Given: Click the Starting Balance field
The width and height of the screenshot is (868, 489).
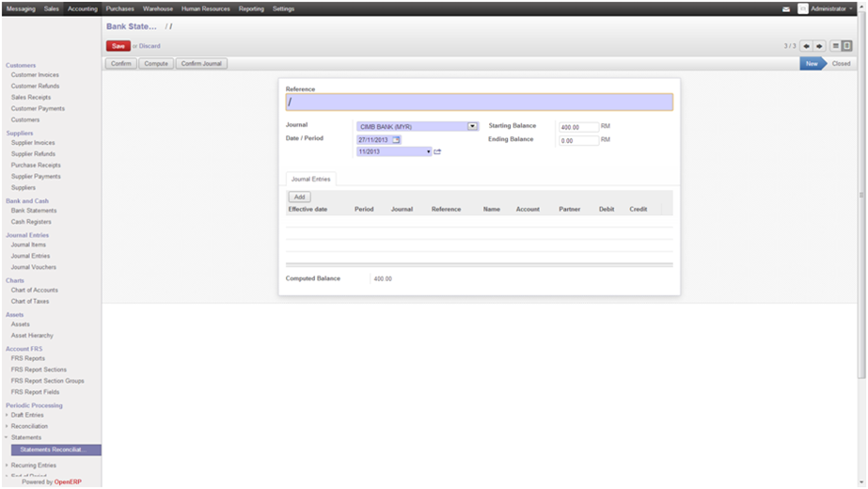Looking at the screenshot, I should click(578, 127).
